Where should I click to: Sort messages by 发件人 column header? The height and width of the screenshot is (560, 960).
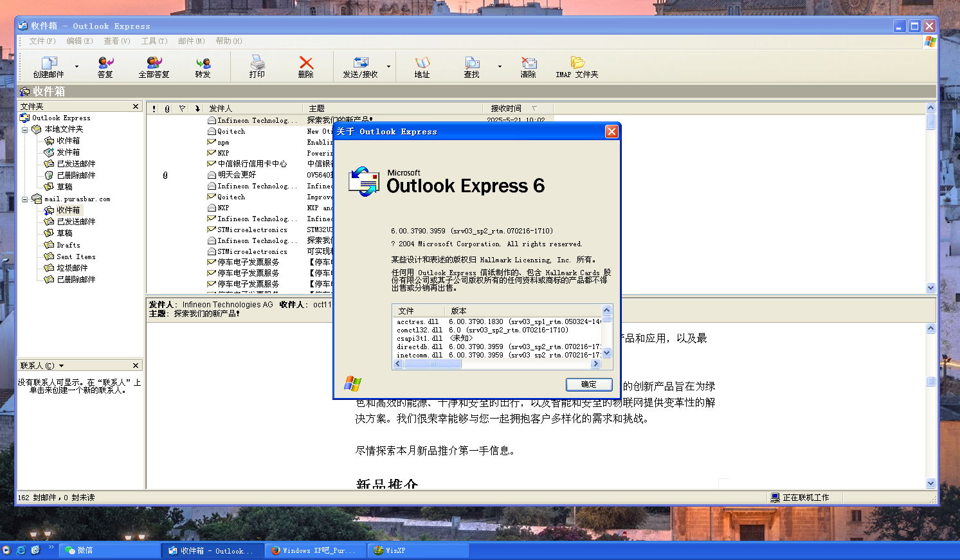(x=255, y=108)
